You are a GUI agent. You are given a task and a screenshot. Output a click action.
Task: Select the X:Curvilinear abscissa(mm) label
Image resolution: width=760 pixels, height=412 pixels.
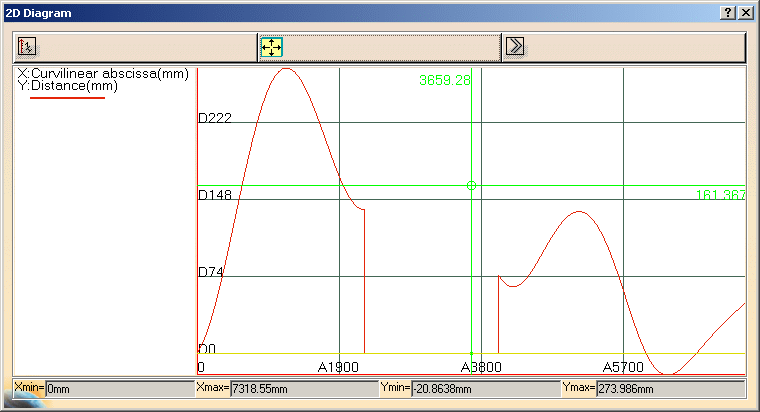tap(103, 74)
